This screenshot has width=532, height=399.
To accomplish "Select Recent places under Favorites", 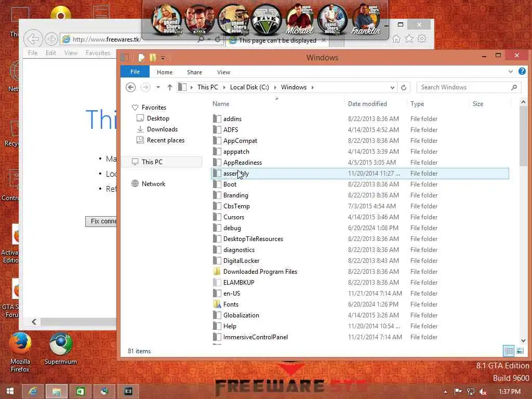I will [166, 140].
